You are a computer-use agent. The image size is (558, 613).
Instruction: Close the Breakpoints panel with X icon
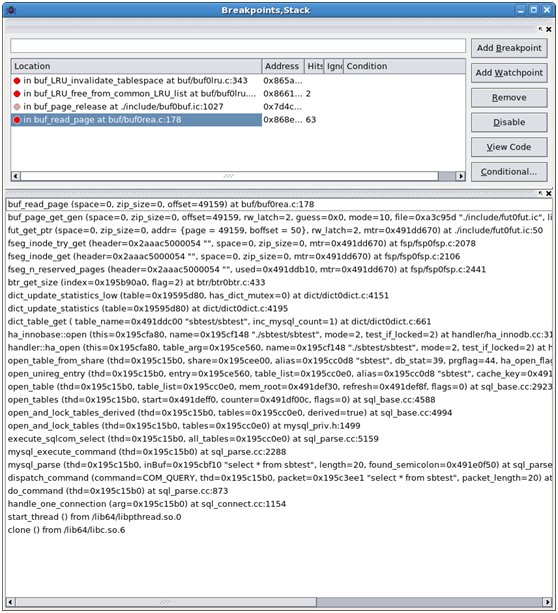click(549, 29)
